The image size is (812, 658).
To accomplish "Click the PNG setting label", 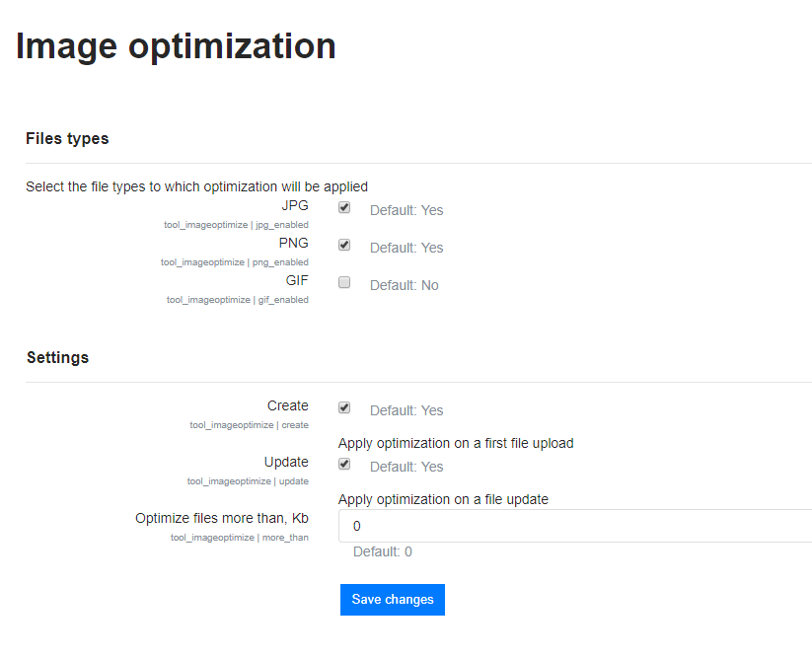I will tap(294, 243).
